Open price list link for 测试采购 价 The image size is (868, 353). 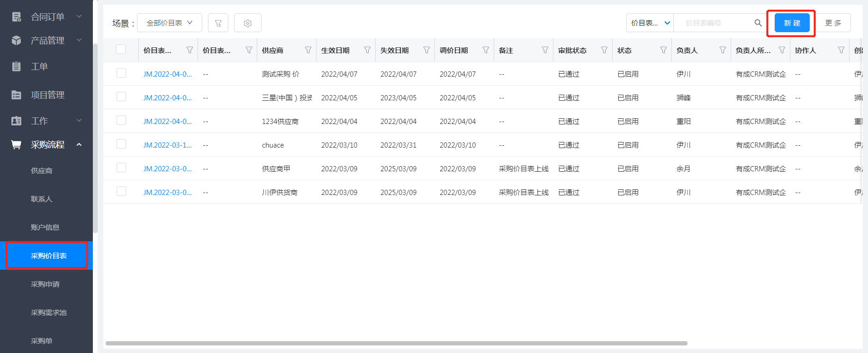(168, 74)
